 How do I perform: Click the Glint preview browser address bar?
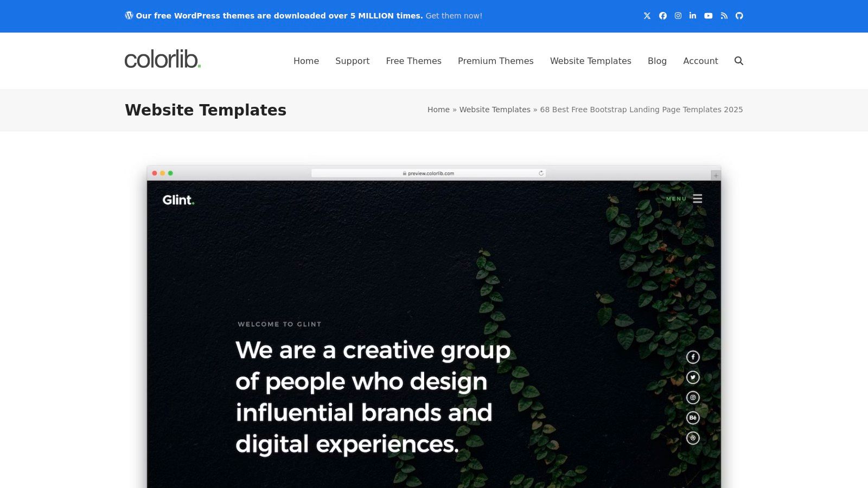[429, 173]
